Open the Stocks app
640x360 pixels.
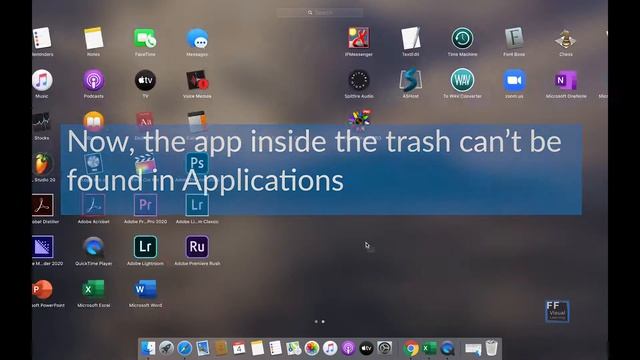(x=41, y=122)
